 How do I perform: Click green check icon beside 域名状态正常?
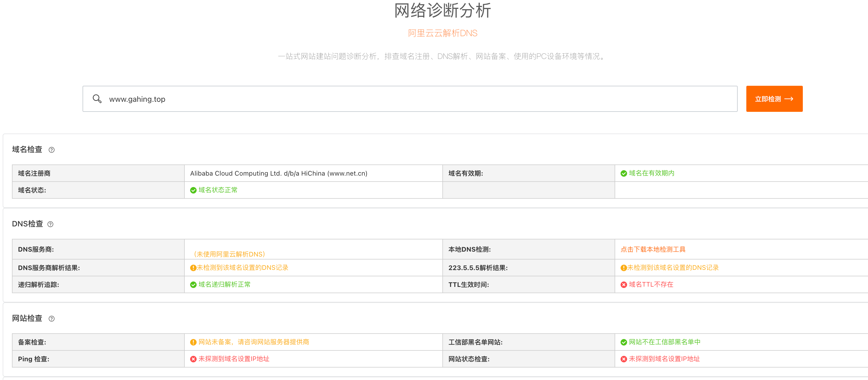193,190
